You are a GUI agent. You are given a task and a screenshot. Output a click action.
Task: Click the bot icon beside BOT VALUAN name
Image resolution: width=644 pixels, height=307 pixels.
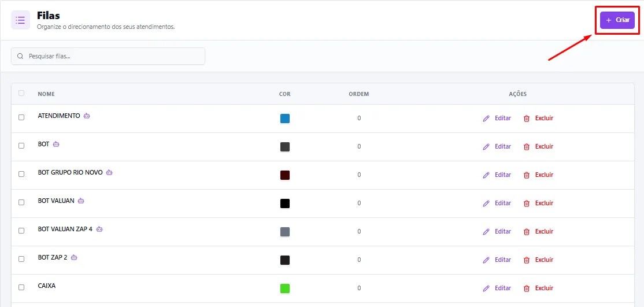tap(81, 201)
